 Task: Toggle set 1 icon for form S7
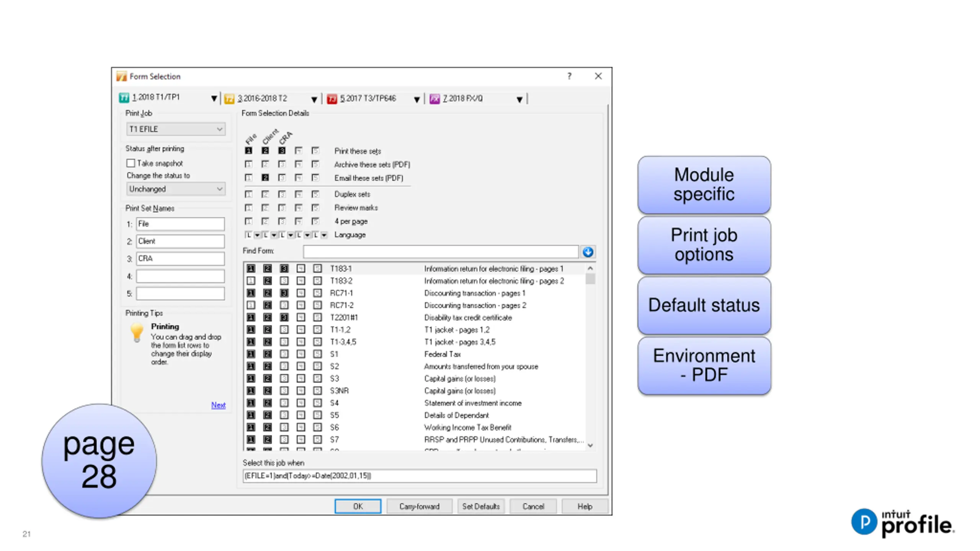pos(251,440)
